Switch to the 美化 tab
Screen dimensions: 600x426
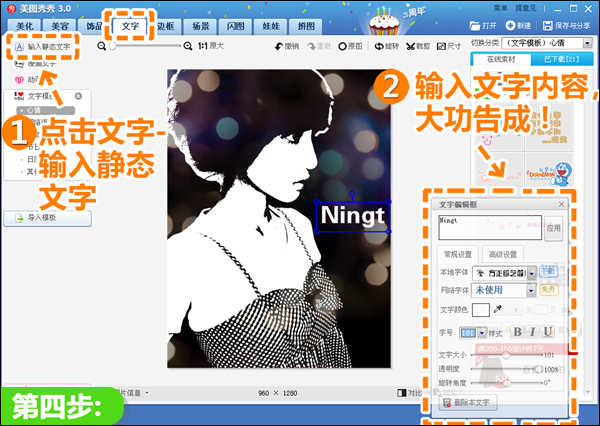24,26
